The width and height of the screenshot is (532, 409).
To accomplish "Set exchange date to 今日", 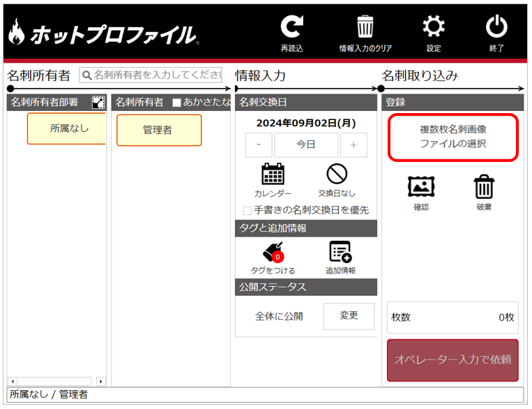I will click(x=306, y=145).
